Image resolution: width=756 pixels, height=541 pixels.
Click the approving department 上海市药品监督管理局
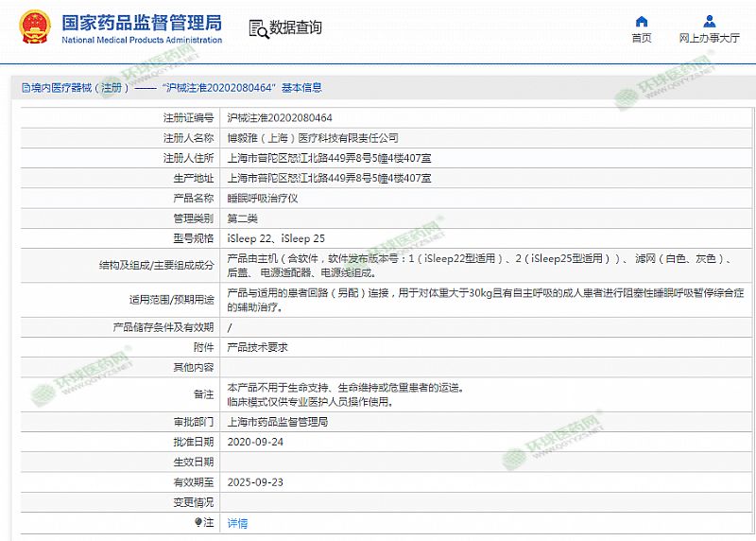tap(278, 422)
